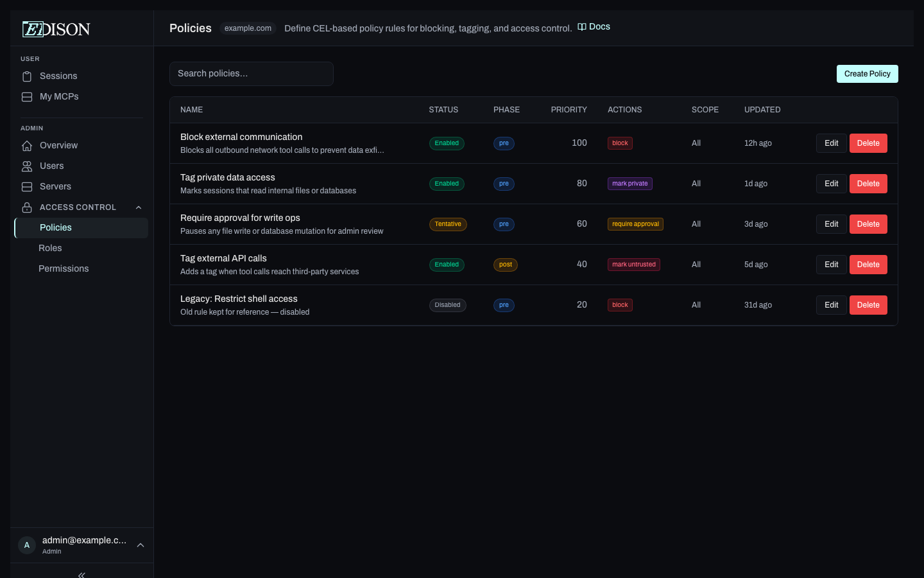The width and height of the screenshot is (924, 578).
Task: Click the Search policies input field
Action: tap(251, 73)
